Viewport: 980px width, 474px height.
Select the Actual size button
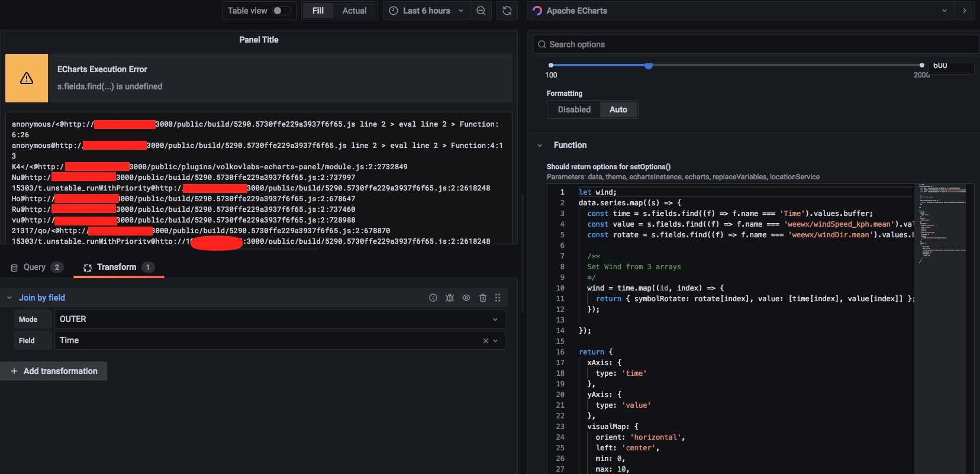tap(354, 11)
